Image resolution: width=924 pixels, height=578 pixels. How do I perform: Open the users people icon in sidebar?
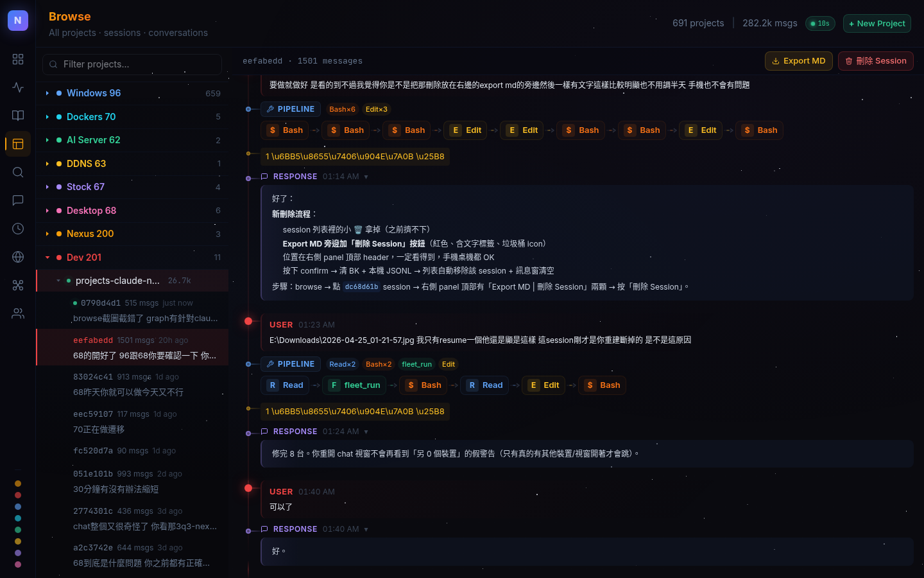[18, 313]
